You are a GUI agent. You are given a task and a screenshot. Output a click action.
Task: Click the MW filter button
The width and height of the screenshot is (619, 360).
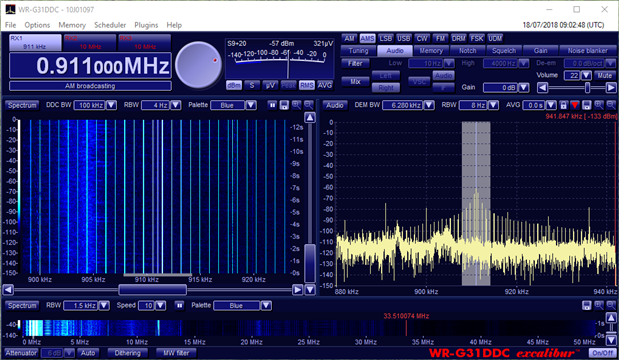click(176, 353)
